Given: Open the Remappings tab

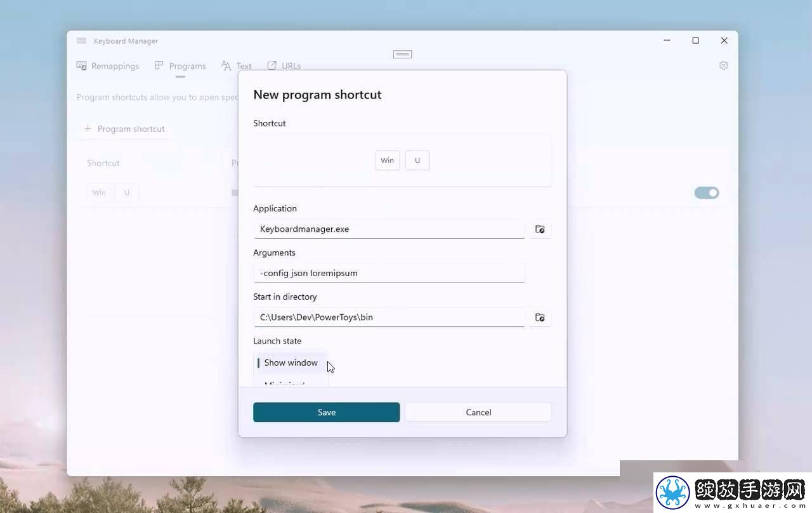Looking at the screenshot, I should tap(108, 66).
